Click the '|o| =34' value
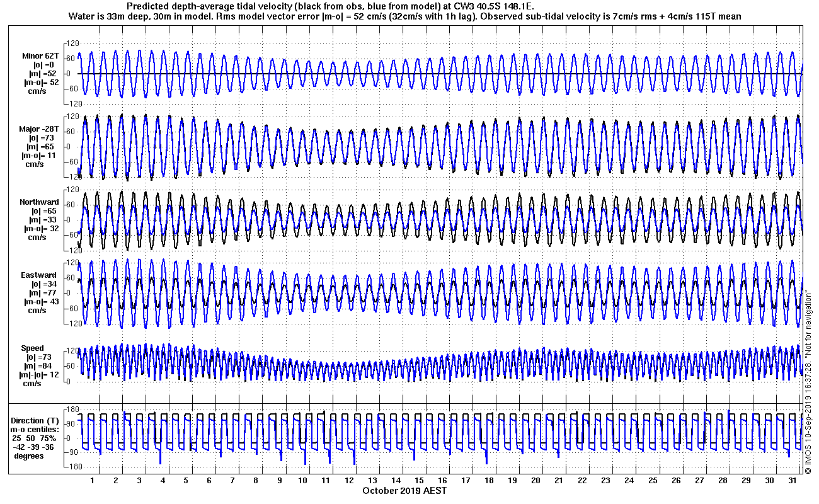819x504 pixels. click(45, 284)
